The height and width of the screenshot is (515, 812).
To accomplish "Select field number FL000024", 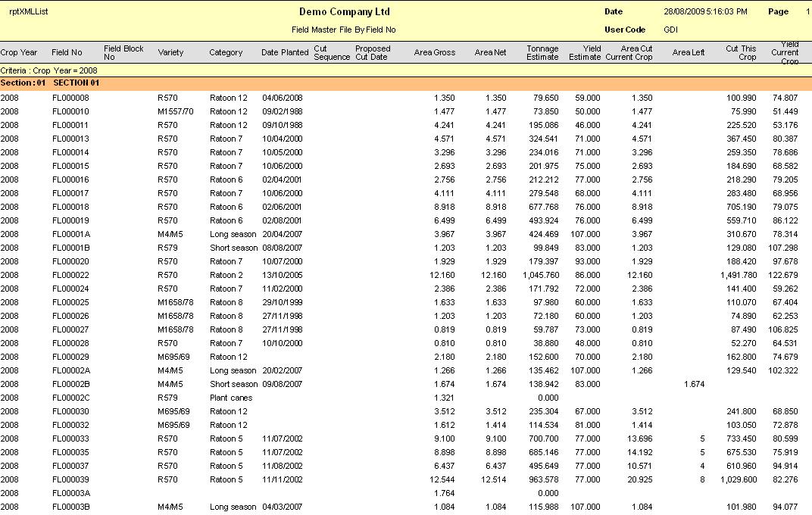I will click(x=70, y=289).
